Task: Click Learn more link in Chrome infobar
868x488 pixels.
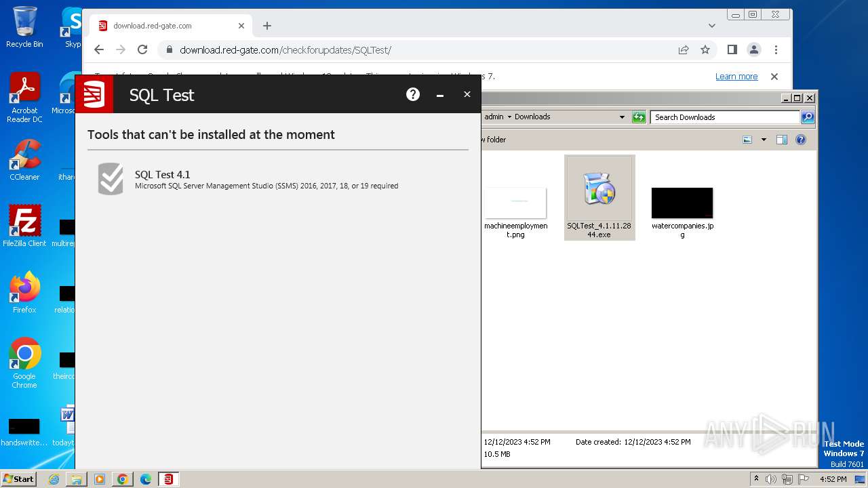Action: tap(736, 77)
